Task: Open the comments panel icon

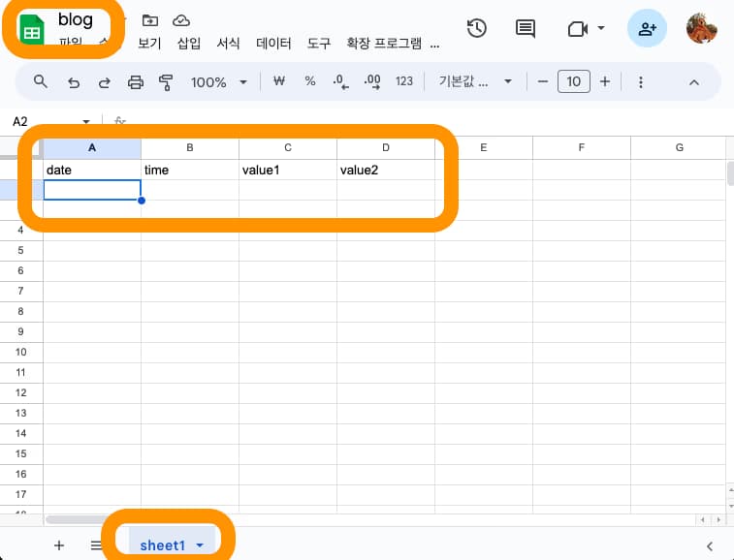Action: (x=526, y=28)
